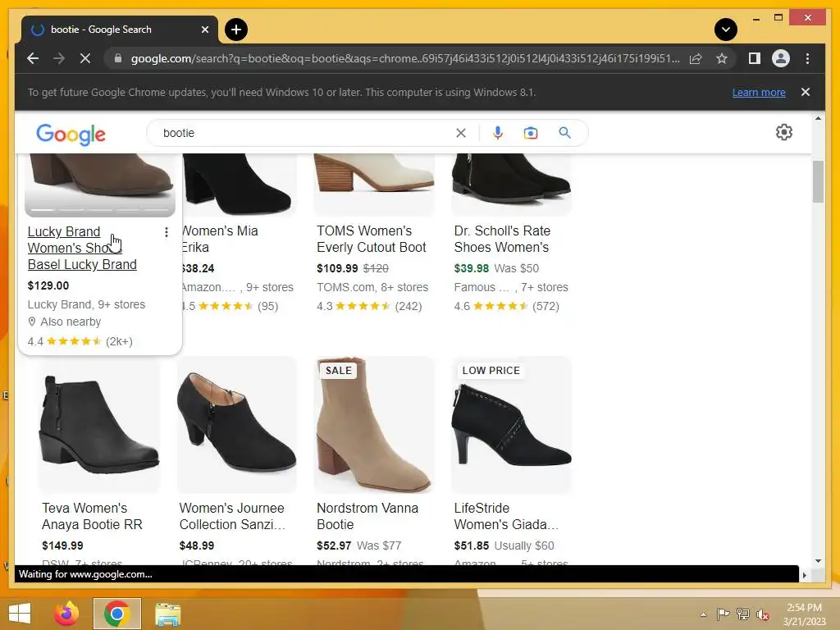Viewport: 840px width, 630px height.
Task: Close the bootie Google Search tab
Action: [204, 30]
